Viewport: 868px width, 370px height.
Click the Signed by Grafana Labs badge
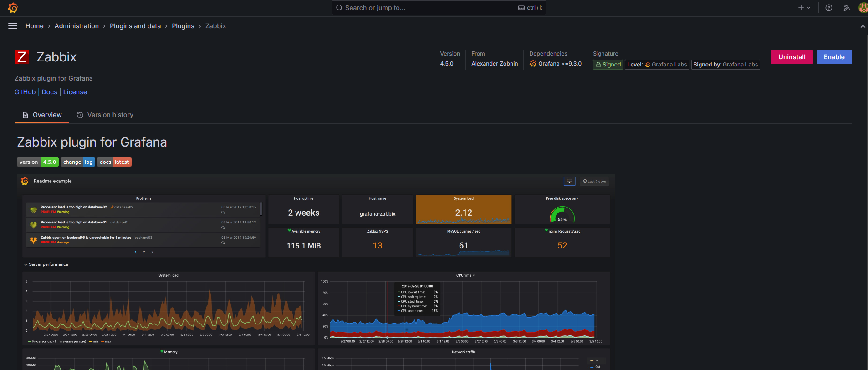pyautogui.click(x=725, y=65)
